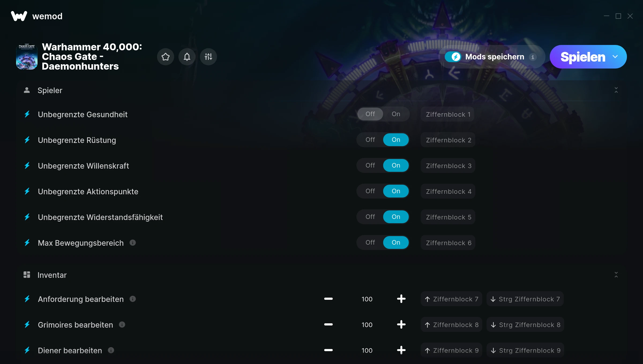Click the Diener bearbeiten value field
The height and width of the screenshot is (364, 643).
coord(367,350)
